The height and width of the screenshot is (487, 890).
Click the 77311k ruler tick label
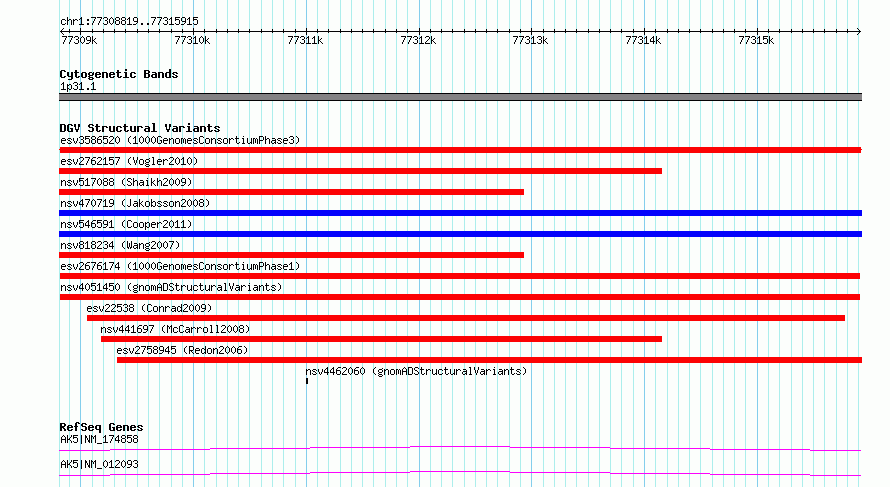tap(305, 40)
